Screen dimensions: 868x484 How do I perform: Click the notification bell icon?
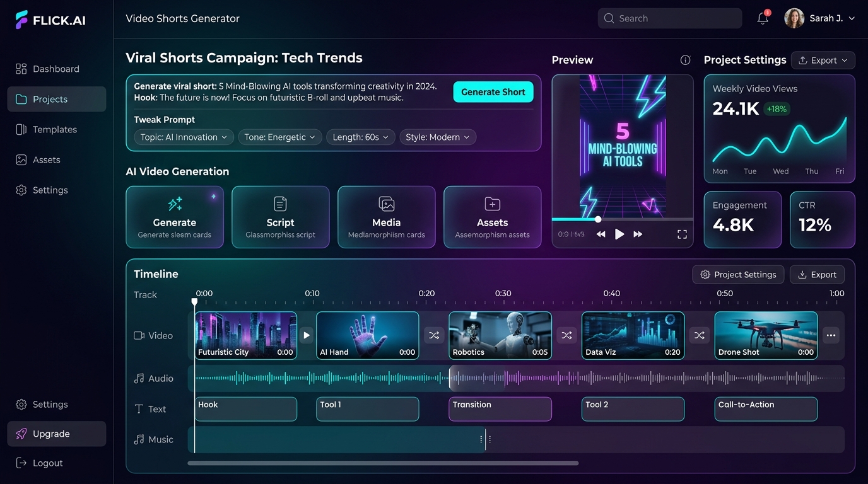click(763, 18)
